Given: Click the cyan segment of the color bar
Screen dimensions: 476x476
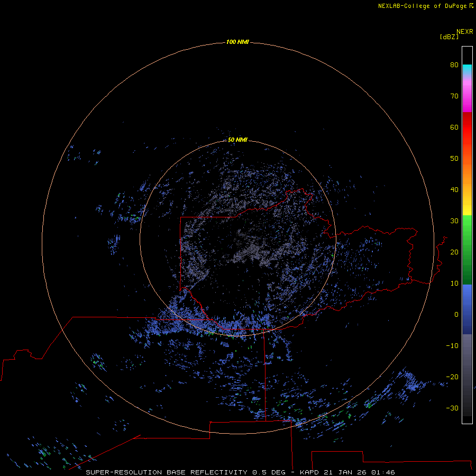Looking at the screenshot, I should [x=467, y=69].
